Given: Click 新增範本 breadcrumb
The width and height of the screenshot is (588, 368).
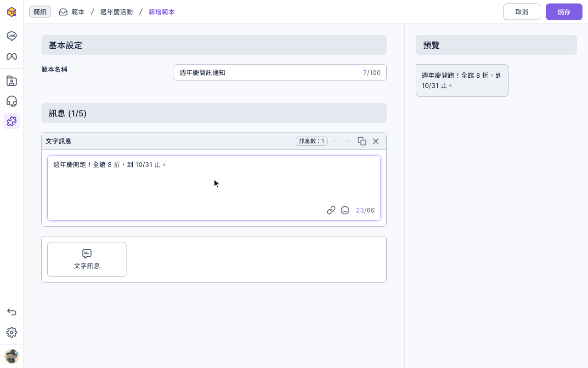Looking at the screenshot, I should pyautogui.click(x=162, y=12).
